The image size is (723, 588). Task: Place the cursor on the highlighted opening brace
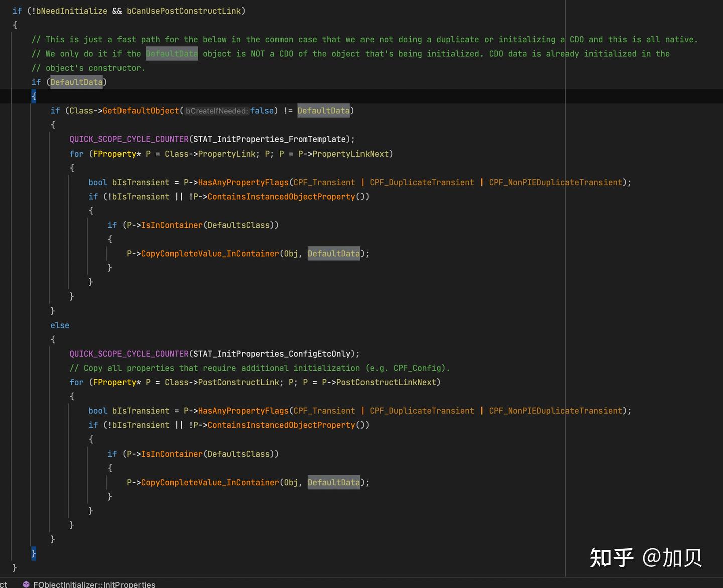point(34,96)
